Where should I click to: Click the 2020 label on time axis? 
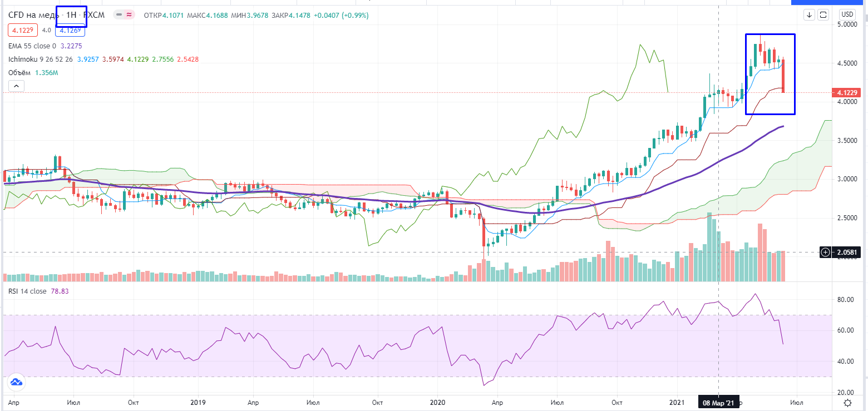438,402
